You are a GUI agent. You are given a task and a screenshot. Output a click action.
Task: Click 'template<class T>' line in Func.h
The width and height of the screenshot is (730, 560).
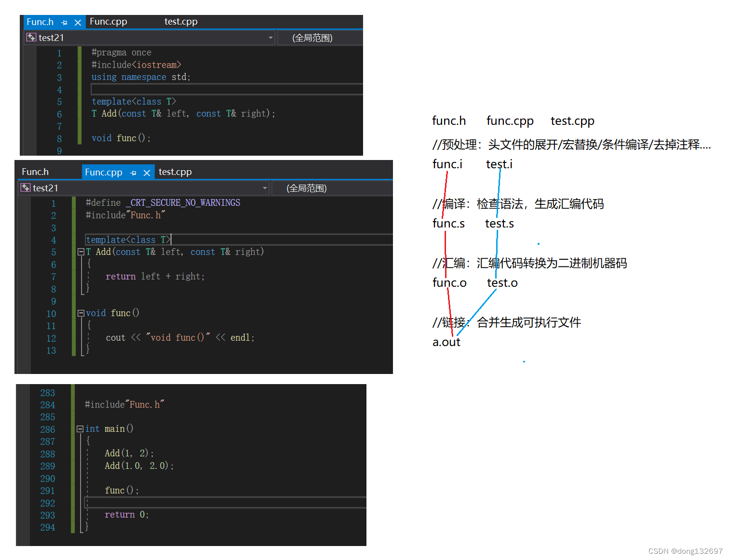click(134, 102)
